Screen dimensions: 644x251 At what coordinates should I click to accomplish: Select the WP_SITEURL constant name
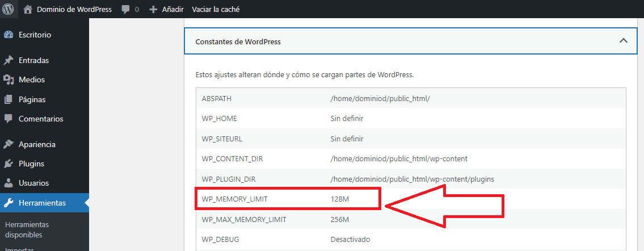pyautogui.click(x=222, y=139)
